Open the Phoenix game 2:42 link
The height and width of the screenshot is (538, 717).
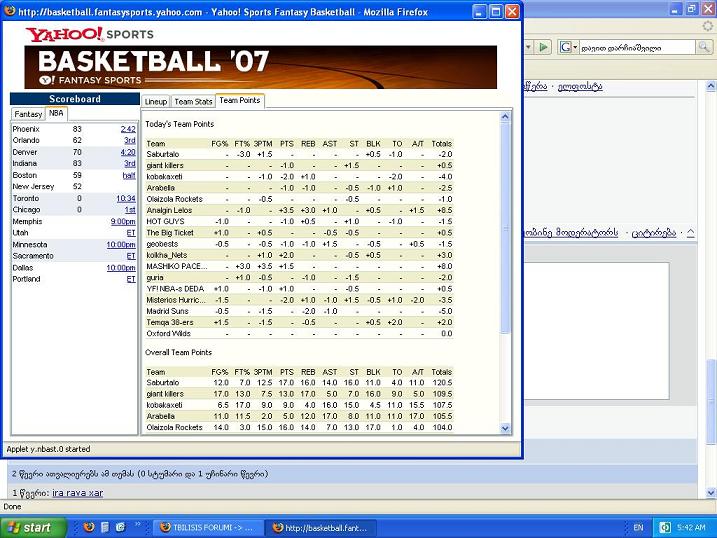[128, 129]
